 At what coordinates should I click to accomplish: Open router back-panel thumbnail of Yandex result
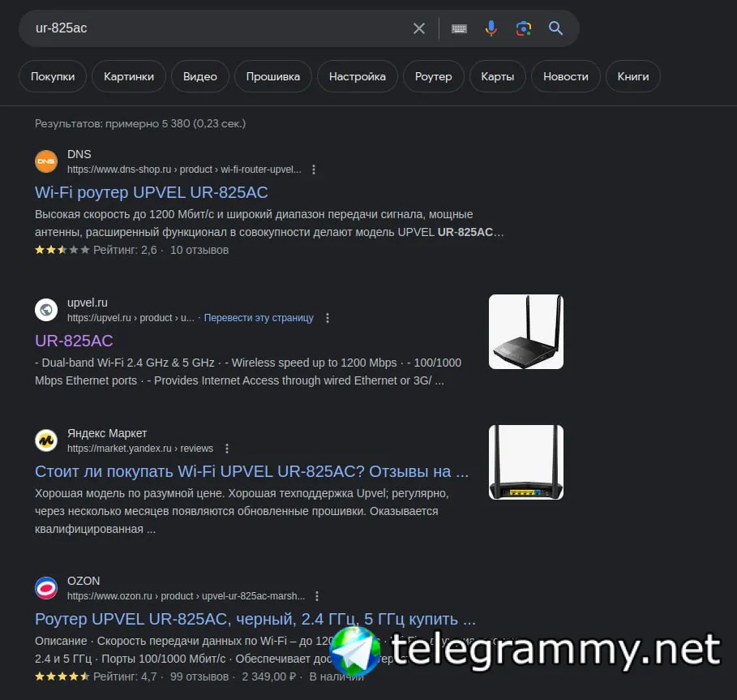[526, 462]
